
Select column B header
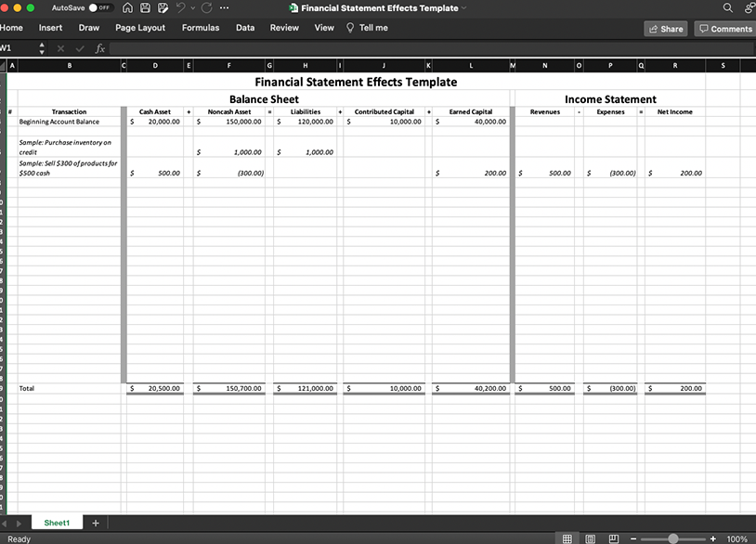tap(70, 66)
